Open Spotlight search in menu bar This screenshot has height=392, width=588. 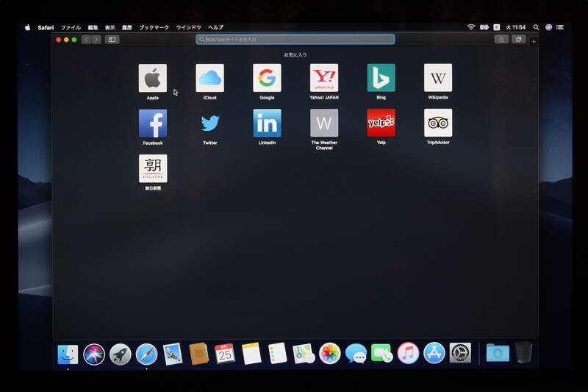click(x=537, y=27)
